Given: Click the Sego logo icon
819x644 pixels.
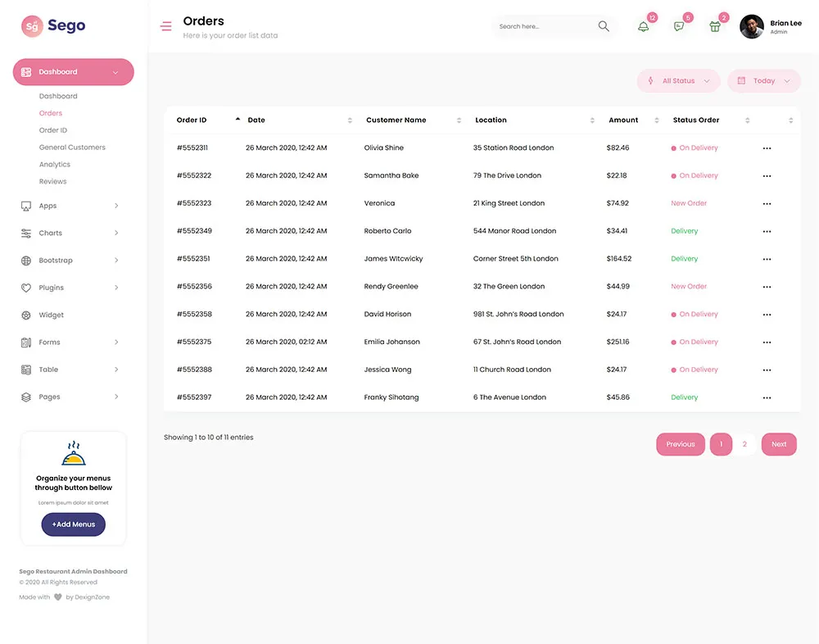Looking at the screenshot, I should coord(32,26).
